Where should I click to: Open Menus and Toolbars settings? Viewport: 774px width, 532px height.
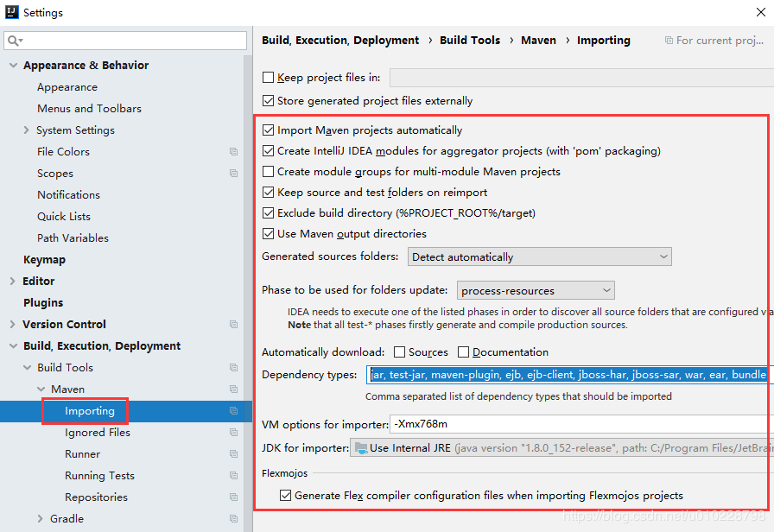pos(89,109)
